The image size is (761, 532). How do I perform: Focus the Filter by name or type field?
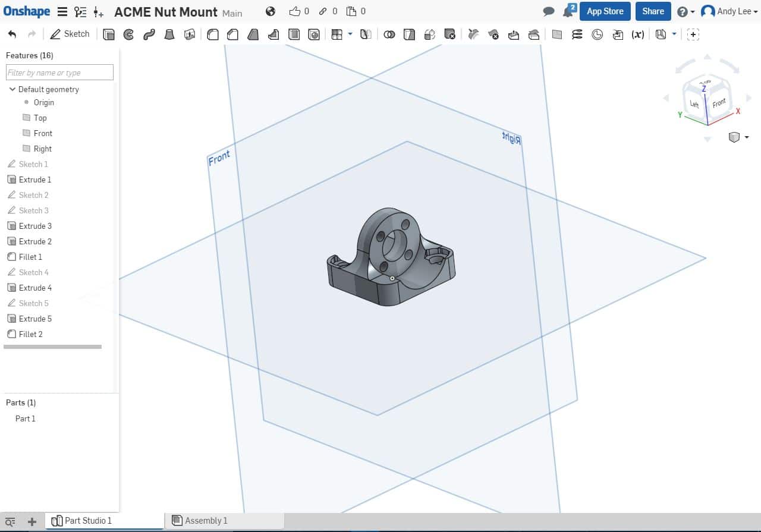click(x=59, y=73)
